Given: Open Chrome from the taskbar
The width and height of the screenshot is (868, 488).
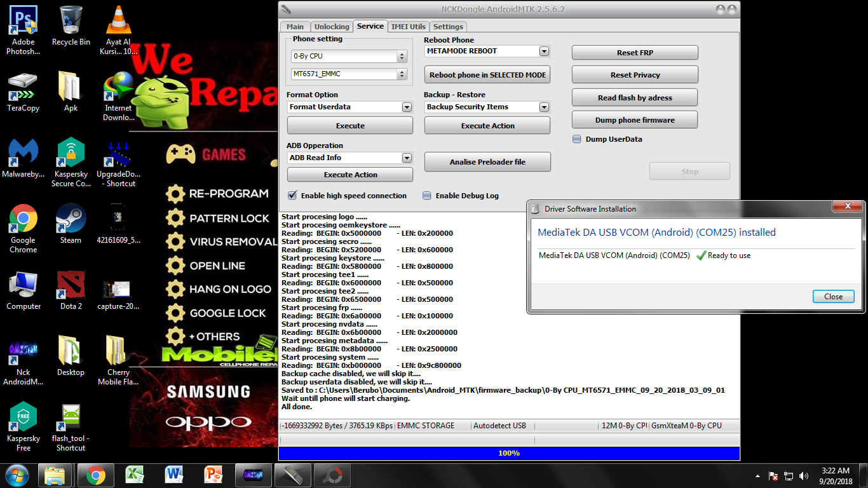Looking at the screenshot, I should [95, 475].
